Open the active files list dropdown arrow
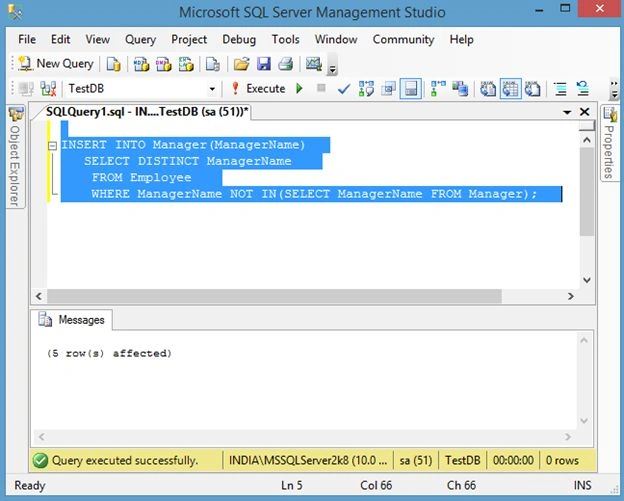 567,113
